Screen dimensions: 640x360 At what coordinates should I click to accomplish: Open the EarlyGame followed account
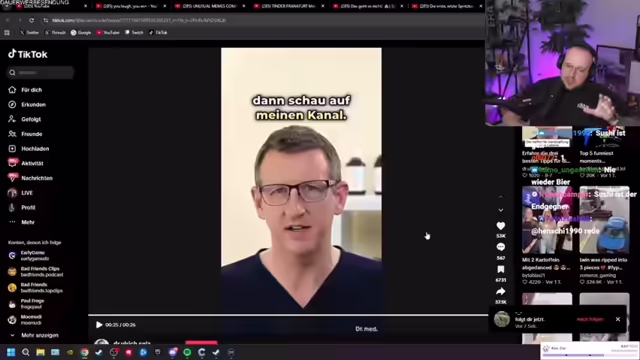[35, 256]
